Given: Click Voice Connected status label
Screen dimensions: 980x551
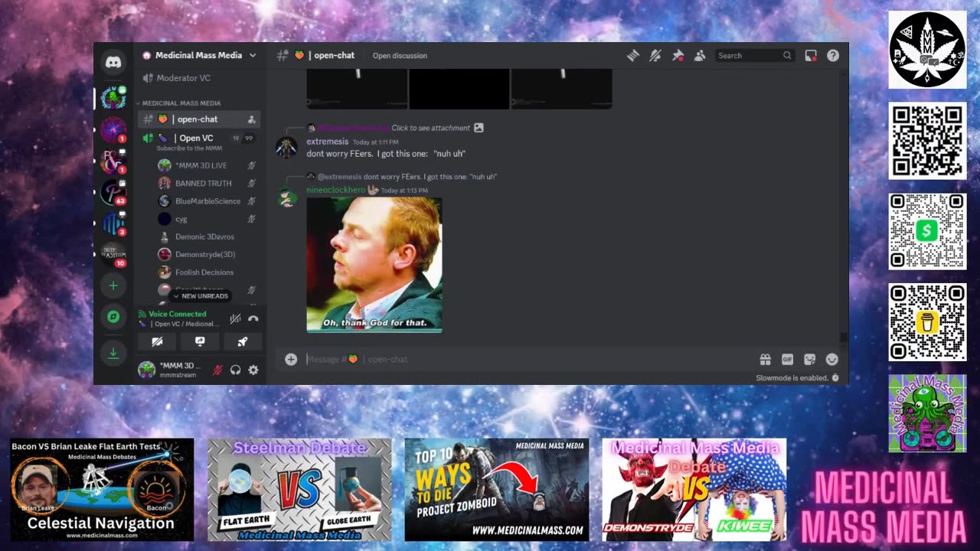Looking at the screenshot, I should 177,314.
